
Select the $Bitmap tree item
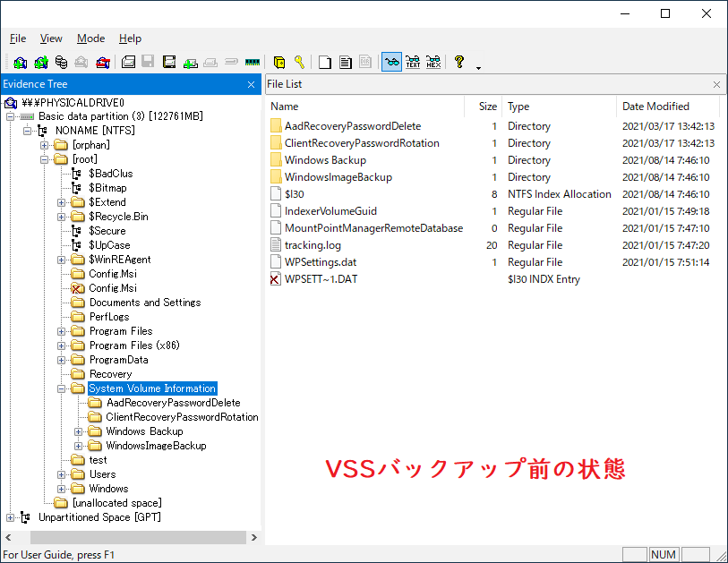click(107, 188)
